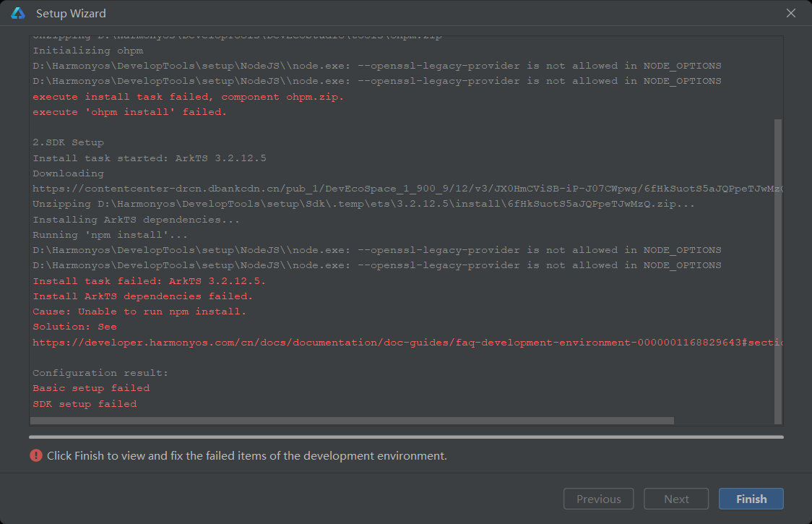Screen dimensions: 812x524
Task: Click the 'SDK setup failed' line
Action: (x=85, y=404)
